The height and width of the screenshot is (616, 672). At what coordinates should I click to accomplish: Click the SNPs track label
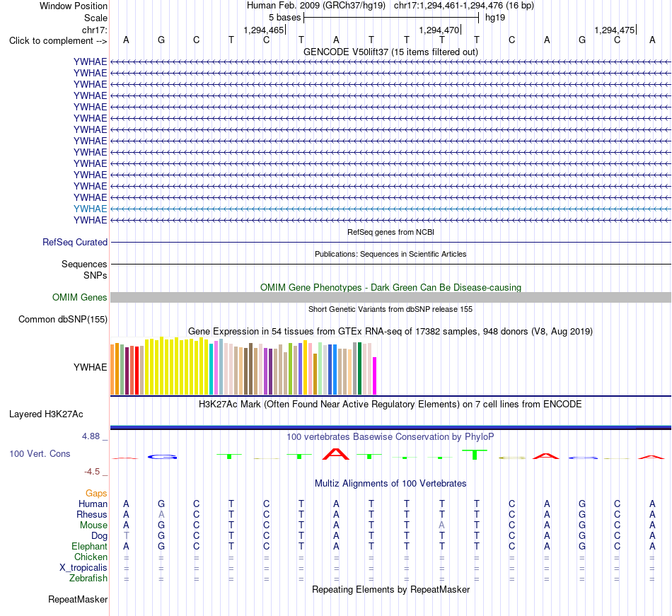click(95, 275)
